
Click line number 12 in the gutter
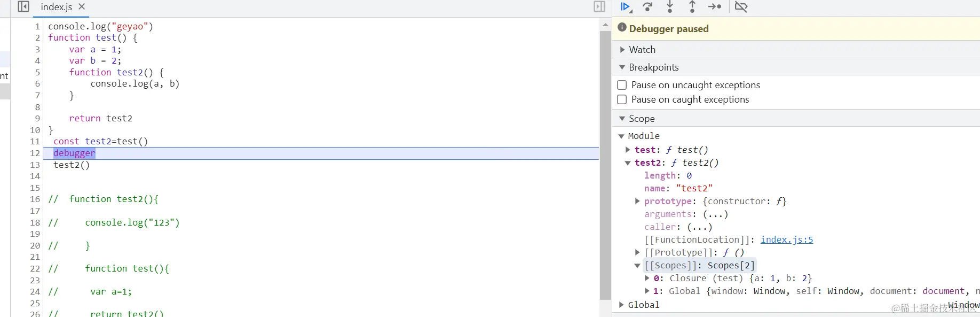35,153
